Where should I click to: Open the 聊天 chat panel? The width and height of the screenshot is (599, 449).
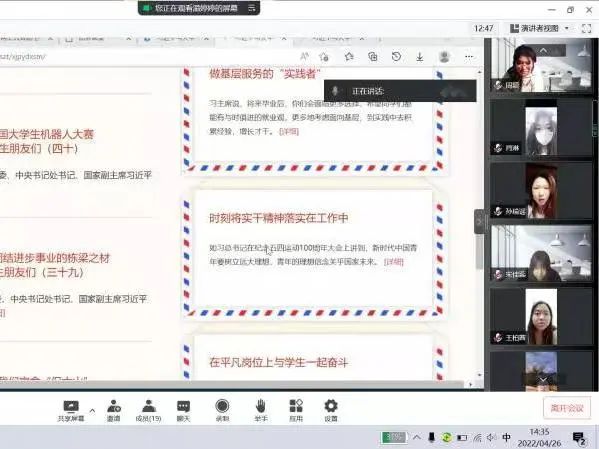[x=183, y=411]
